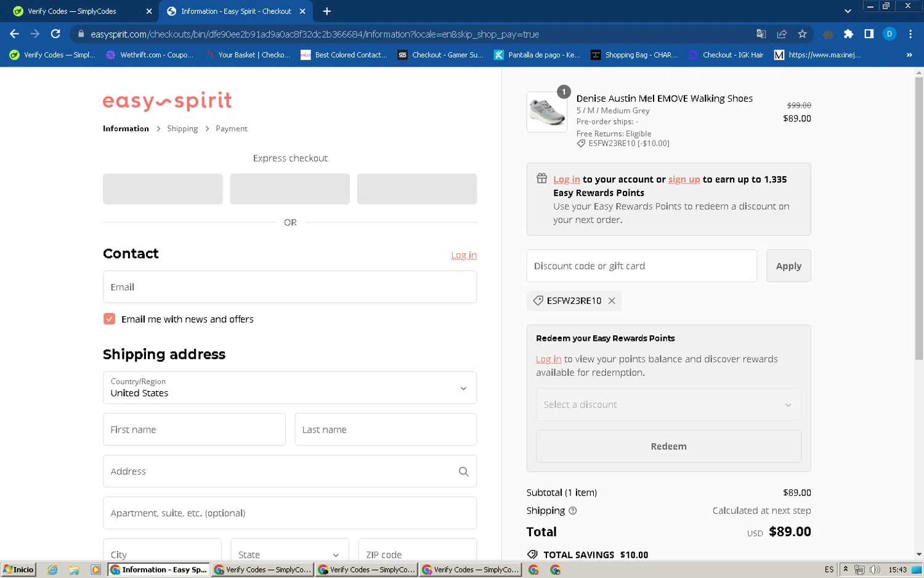Screen dimensions: 924x578
Task: Click the browser forward arrow
Action: [x=35, y=34]
